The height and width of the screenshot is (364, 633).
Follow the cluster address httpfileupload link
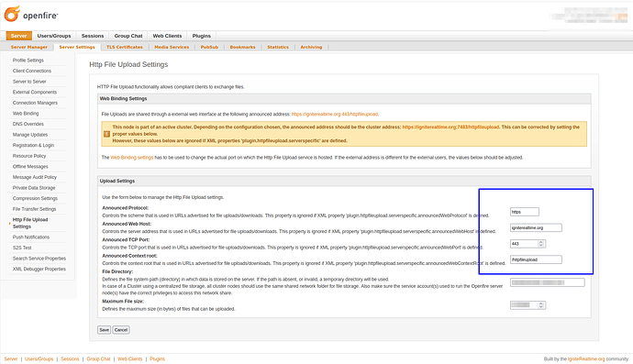[450, 127]
